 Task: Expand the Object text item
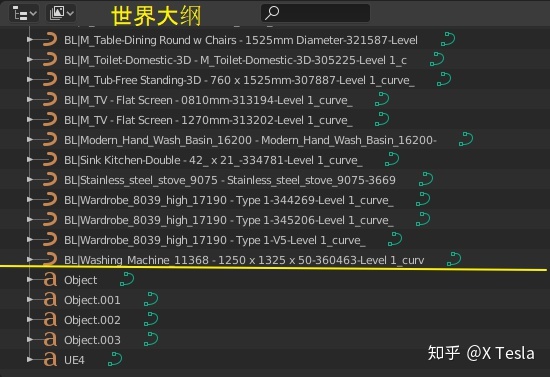(x=30, y=280)
